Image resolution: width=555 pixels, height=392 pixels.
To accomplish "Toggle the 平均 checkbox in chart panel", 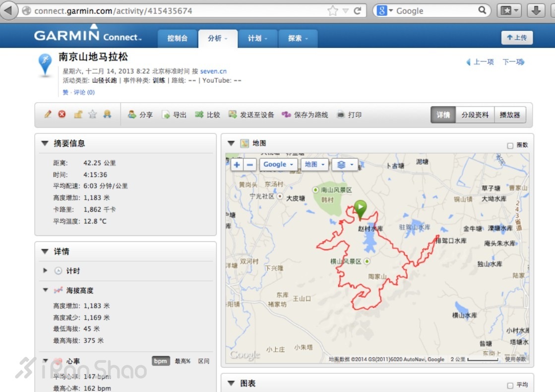I will [x=510, y=385].
